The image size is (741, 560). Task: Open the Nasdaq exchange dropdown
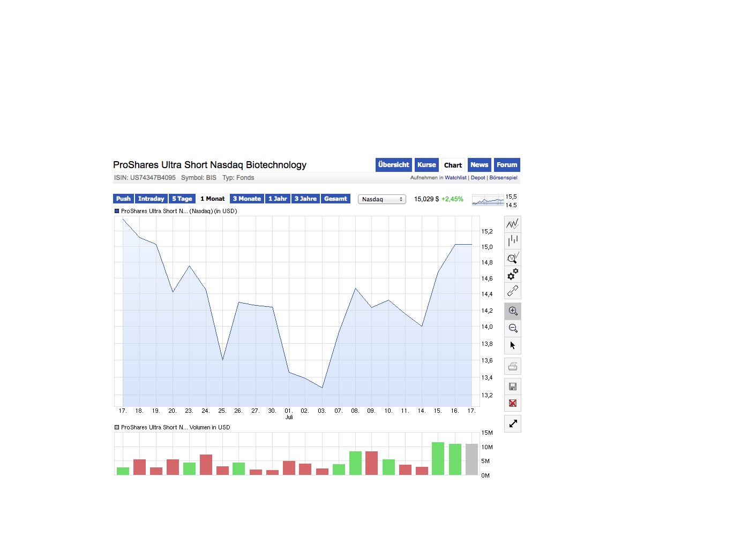pyautogui.click(x=382, y=199)
